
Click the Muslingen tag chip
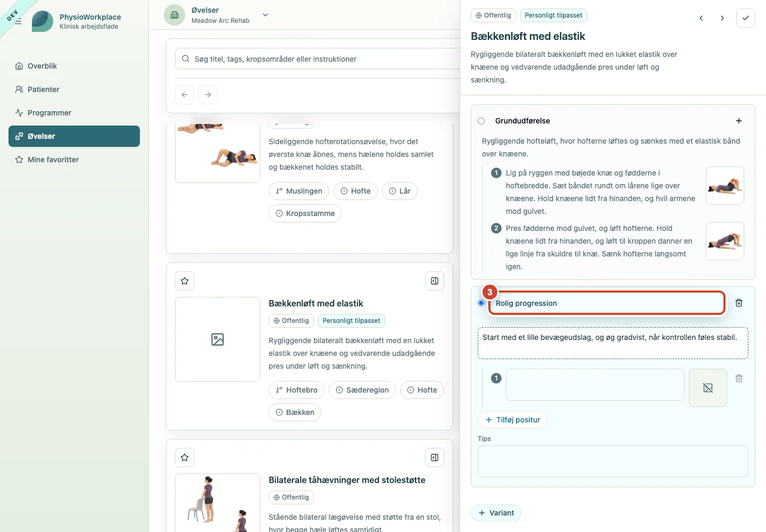click(299, 191)
